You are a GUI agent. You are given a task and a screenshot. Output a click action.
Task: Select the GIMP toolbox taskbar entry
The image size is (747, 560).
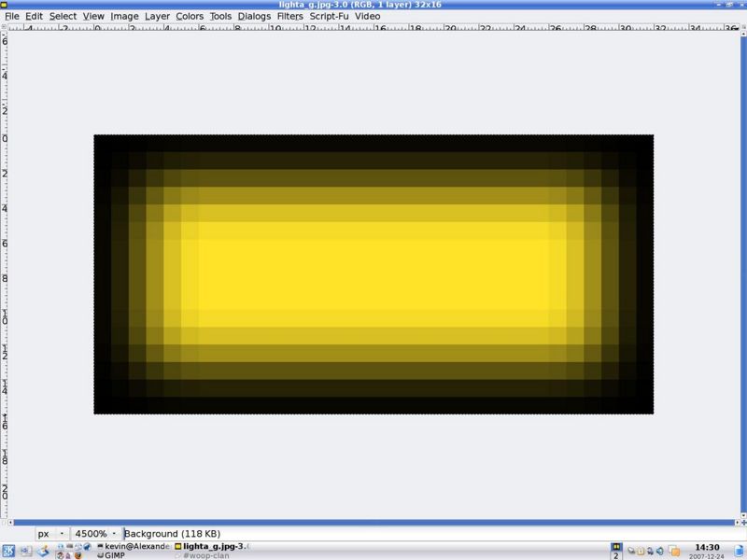114,555
